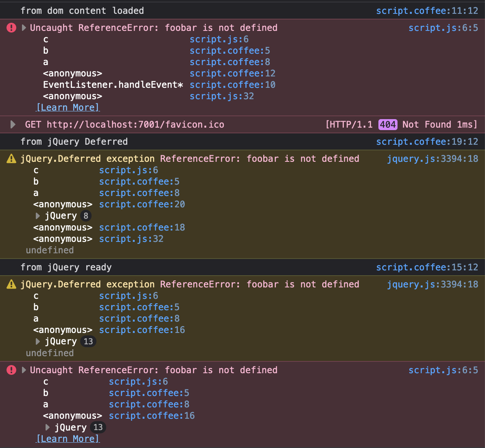
Task: Expand the jQuery 8 collapsed stack frames
Action: [x=38, y=216]
